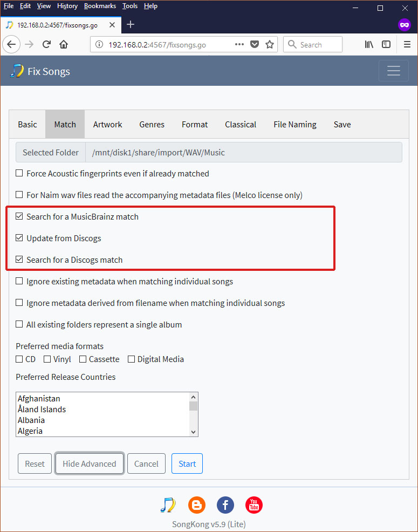Toggle the sidebar icon in toolbar
The height and width of the screenshot is (532, 418).
[x=386, y=44]
